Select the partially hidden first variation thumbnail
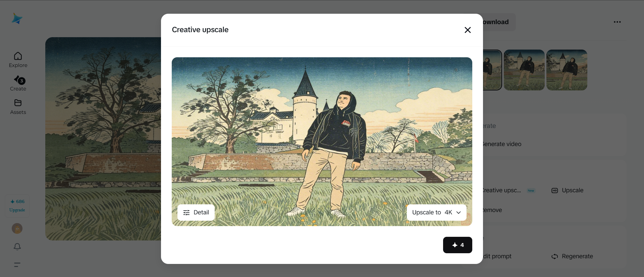 (492, 70)
